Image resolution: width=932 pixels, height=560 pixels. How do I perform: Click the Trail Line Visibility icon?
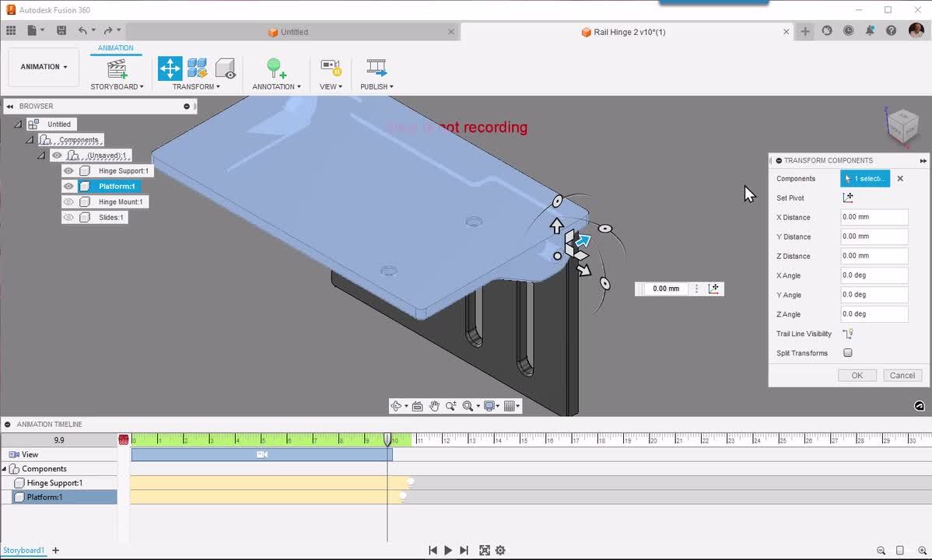848,334
